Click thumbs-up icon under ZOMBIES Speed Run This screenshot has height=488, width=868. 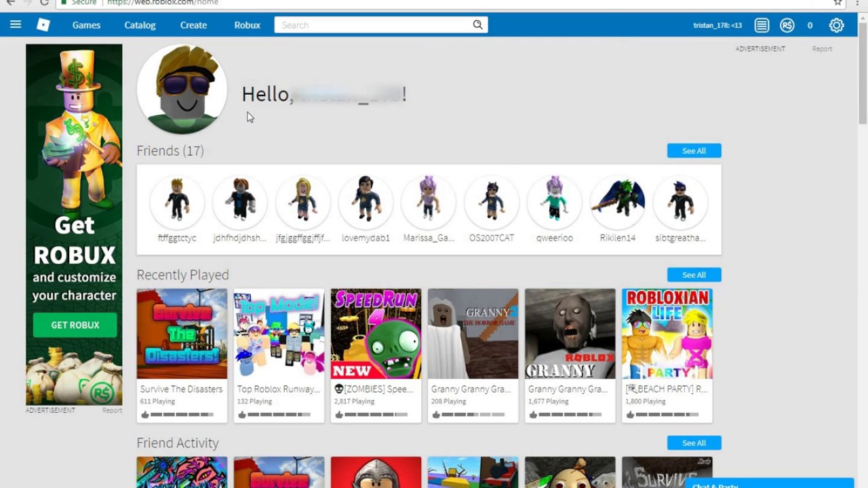click(x=338, y=415)
